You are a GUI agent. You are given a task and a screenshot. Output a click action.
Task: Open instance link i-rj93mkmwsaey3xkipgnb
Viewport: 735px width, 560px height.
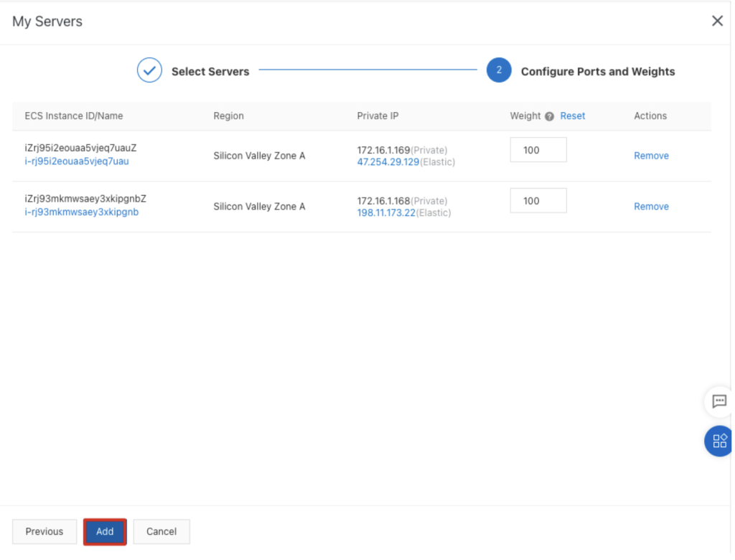82,212
